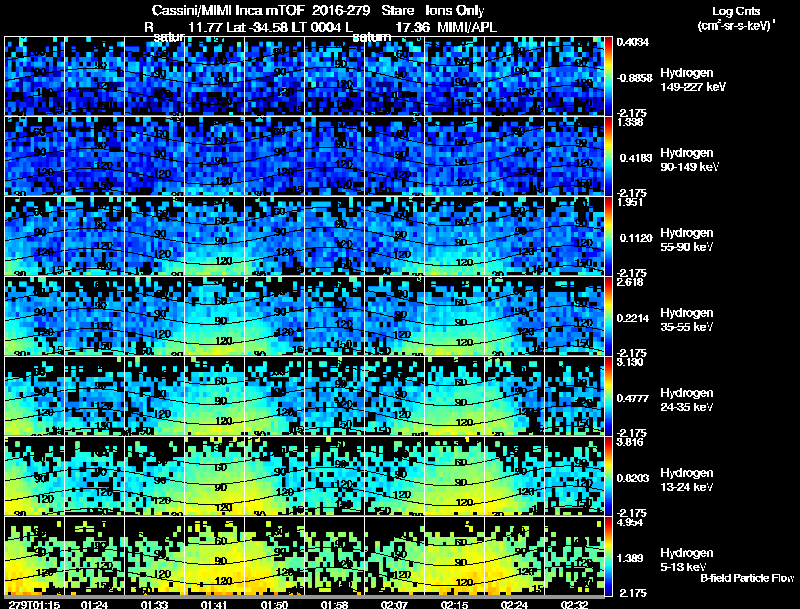The image size is (800, 609).
Task: Click the '01:41' time axis label
Action: pyautogui.click(x=214, y=604)
